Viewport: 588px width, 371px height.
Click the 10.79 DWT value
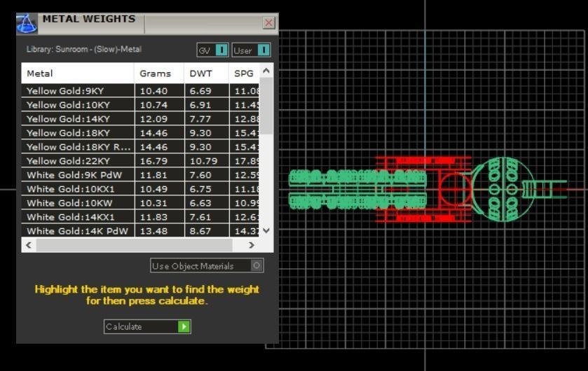tap(204, 161)
